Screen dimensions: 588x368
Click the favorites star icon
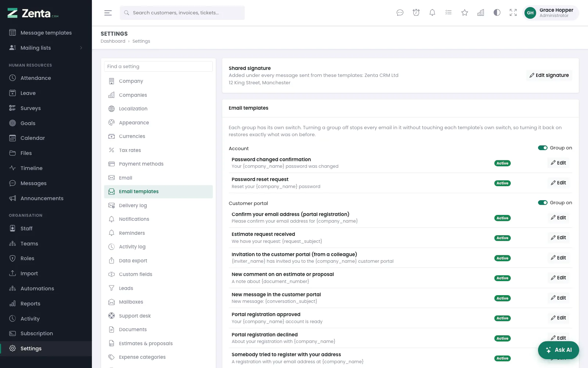coord(465,13)
